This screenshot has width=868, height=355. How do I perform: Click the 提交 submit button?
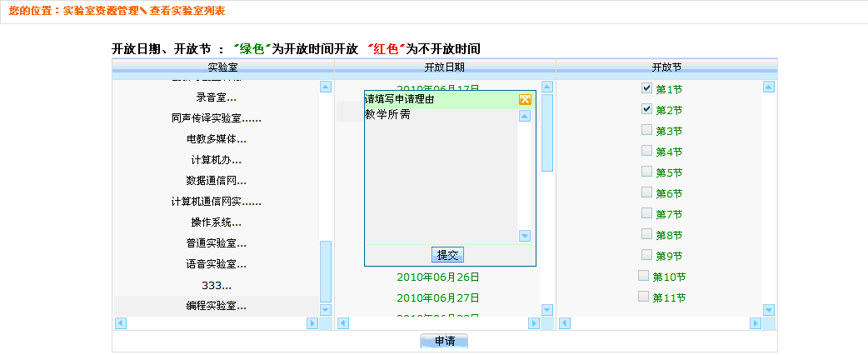pos(447,255)
